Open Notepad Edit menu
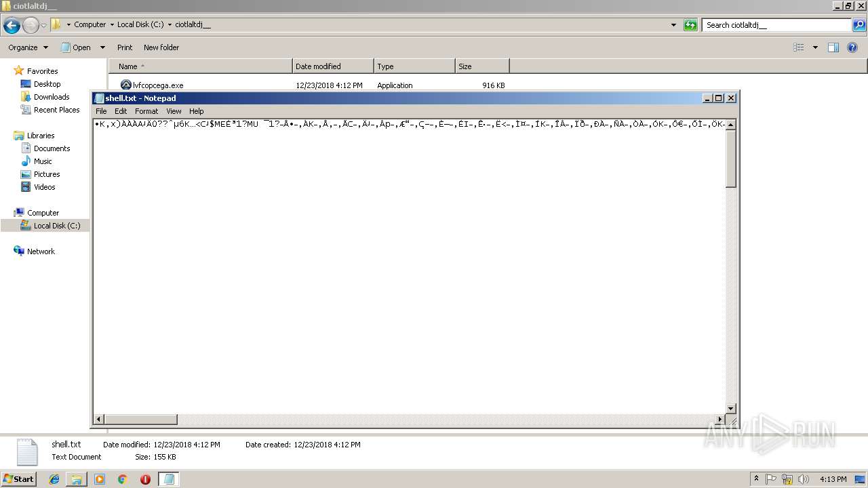 [x=121, y=111]
